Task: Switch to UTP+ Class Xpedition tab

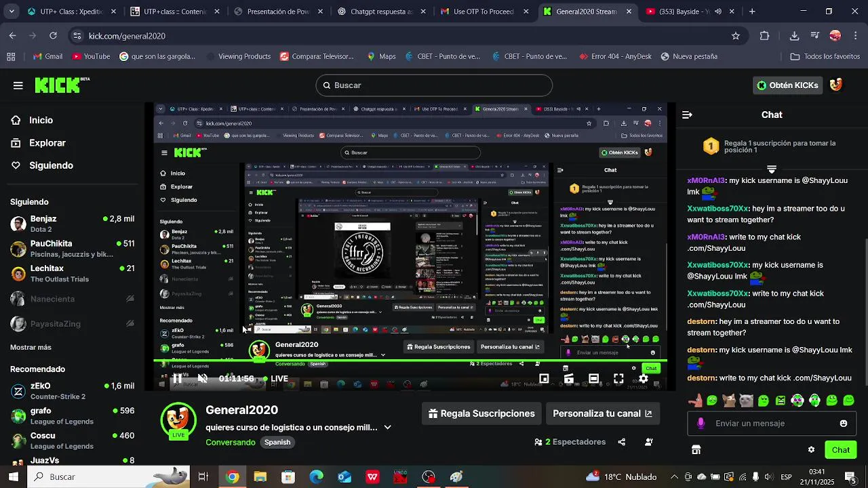Action: pos(71,12)
